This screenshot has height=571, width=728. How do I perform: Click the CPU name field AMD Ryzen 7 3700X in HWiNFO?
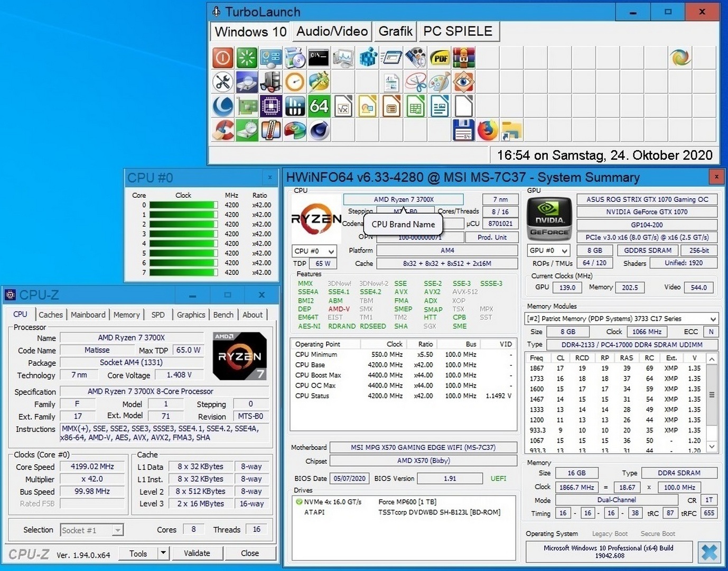(x=404, y=199)
